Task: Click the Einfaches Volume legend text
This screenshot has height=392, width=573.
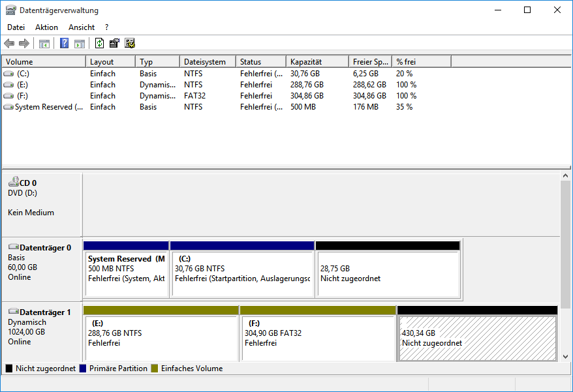Action: pyautogui.click(x=192, y=369)
